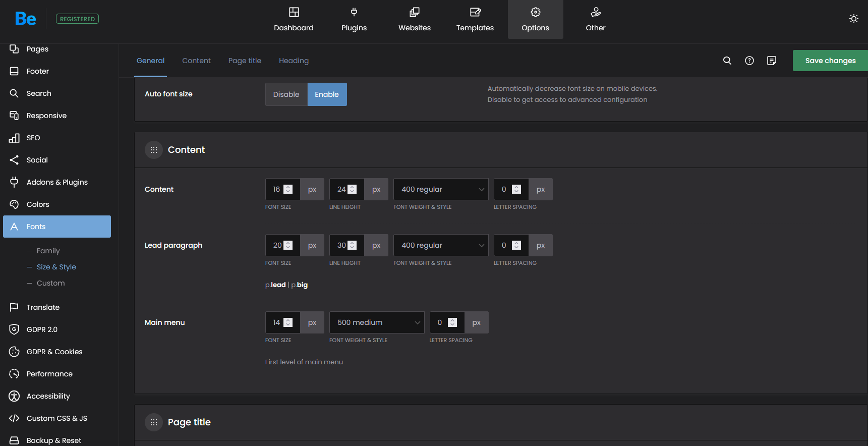868x446 pixels.
Task: Open Content font weight & style dropdown
Action: [440, 189]
